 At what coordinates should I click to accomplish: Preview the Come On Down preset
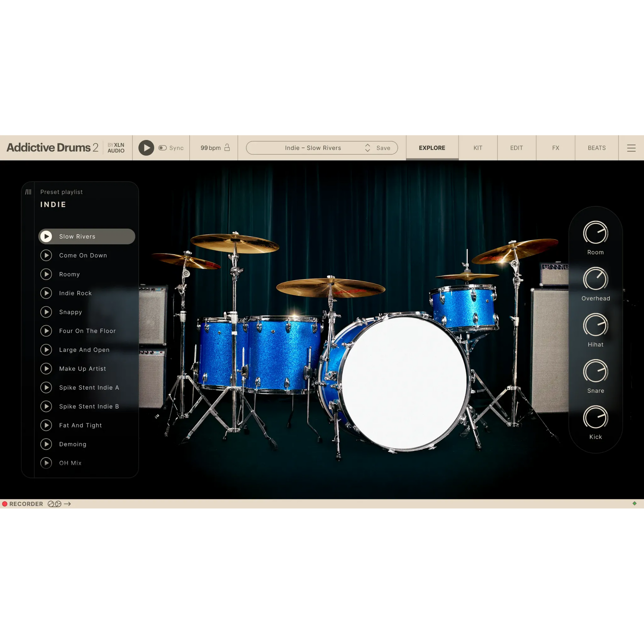46,255
